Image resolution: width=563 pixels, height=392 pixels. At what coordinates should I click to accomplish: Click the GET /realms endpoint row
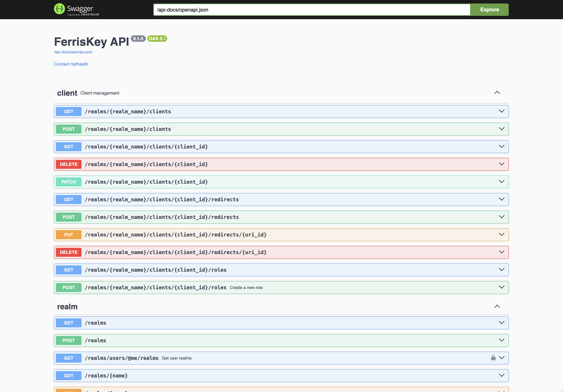[95, 323]
